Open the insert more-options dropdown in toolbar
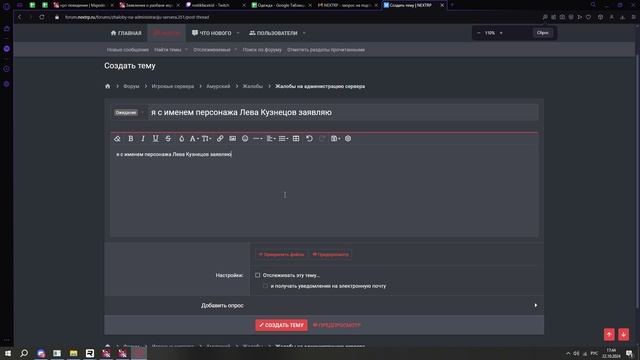 pos(258,139)
